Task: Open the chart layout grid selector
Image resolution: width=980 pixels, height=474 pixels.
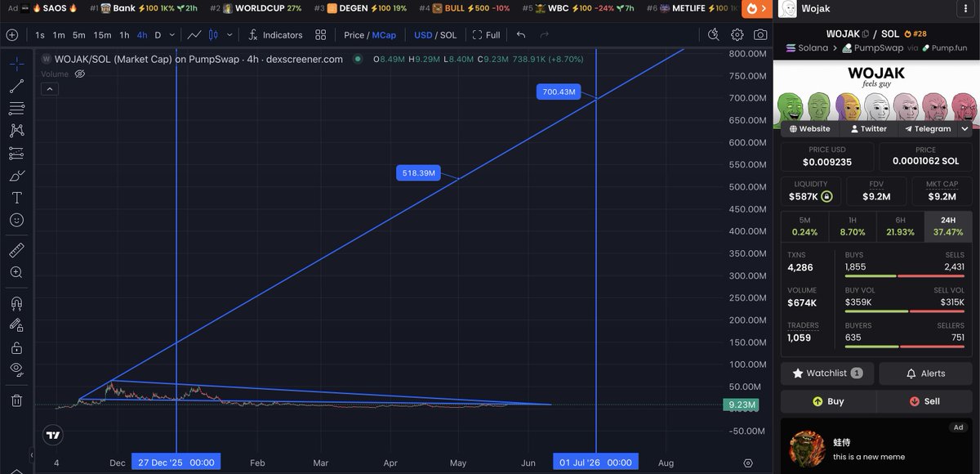Action: click(x=321, y=35)
